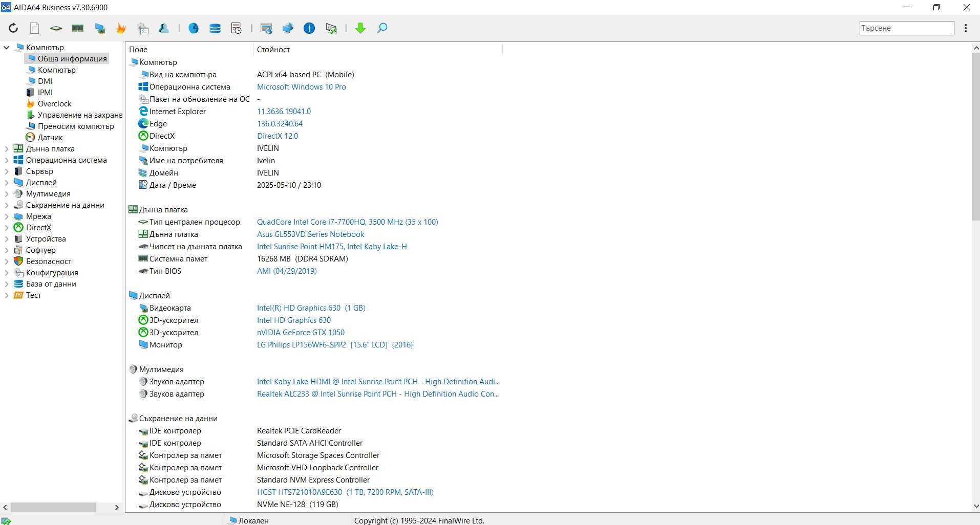The height and width of the screenshot is (525, 980).
Task: Click the CPU chip toolbar icon
Action: (x=56, y=28)
